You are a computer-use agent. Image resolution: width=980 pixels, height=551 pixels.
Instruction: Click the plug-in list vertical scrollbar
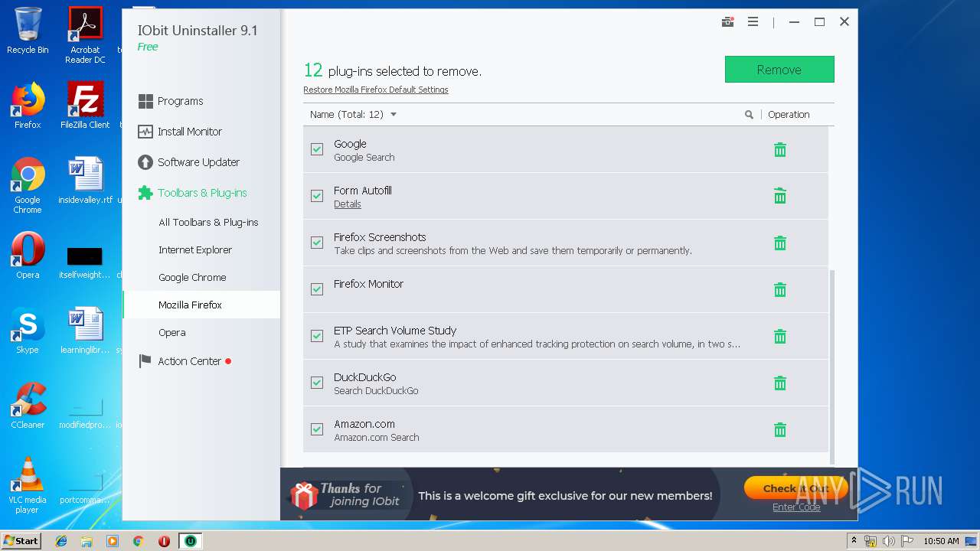(831, 366)
